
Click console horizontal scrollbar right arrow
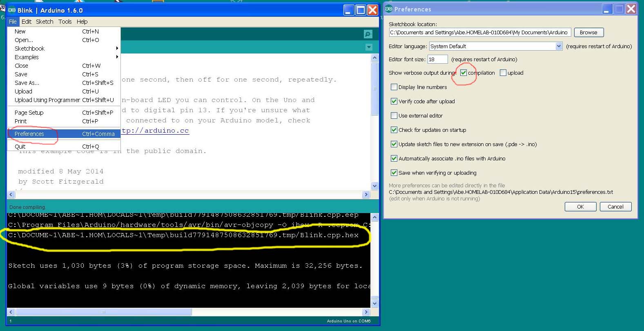[366, 312]
